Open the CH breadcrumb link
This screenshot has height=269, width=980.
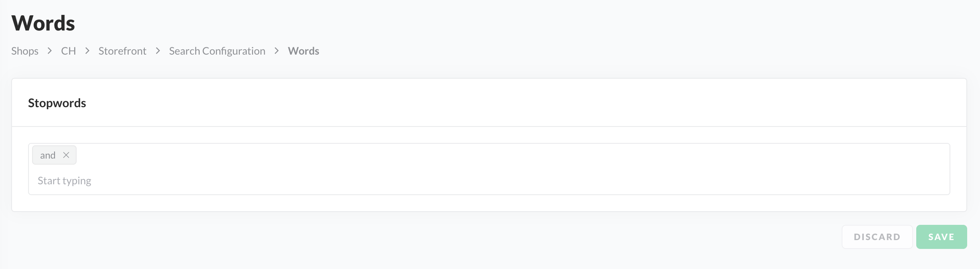point(68,51)
